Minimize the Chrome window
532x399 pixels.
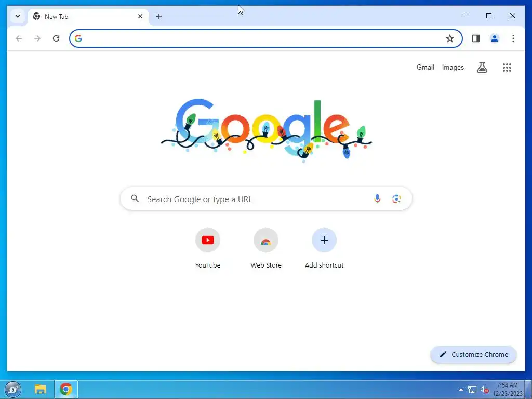coord(465,16)
